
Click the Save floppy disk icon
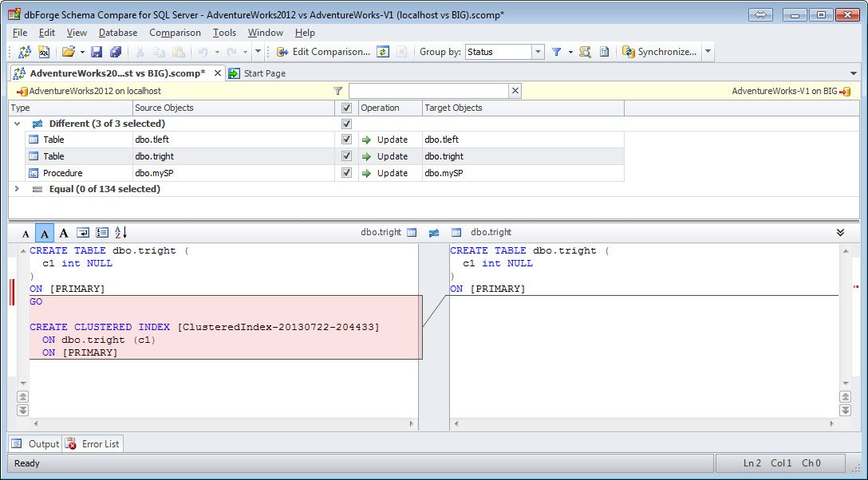click(97, 52)
